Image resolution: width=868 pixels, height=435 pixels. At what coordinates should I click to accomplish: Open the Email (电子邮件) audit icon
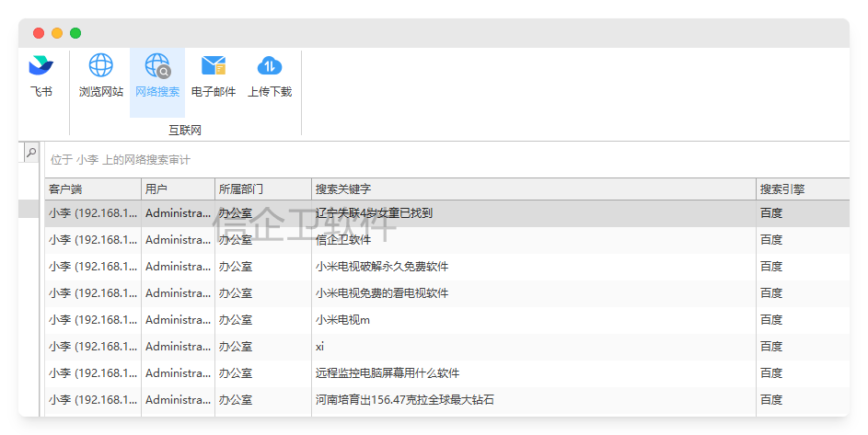tap(214, 66)
